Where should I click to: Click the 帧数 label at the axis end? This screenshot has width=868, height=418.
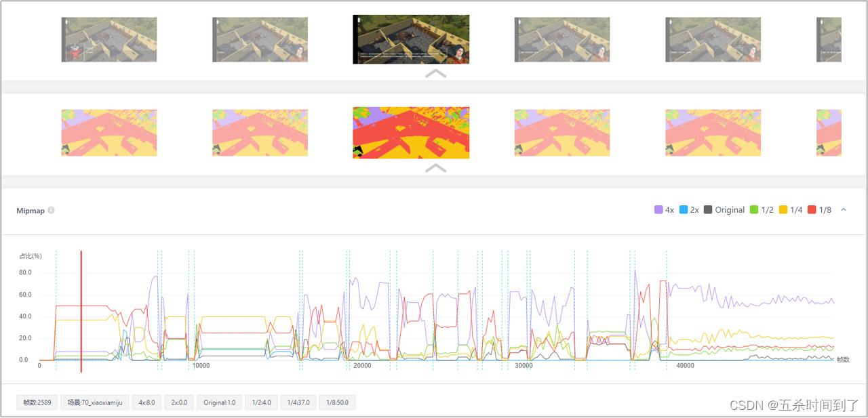[843, 360]
